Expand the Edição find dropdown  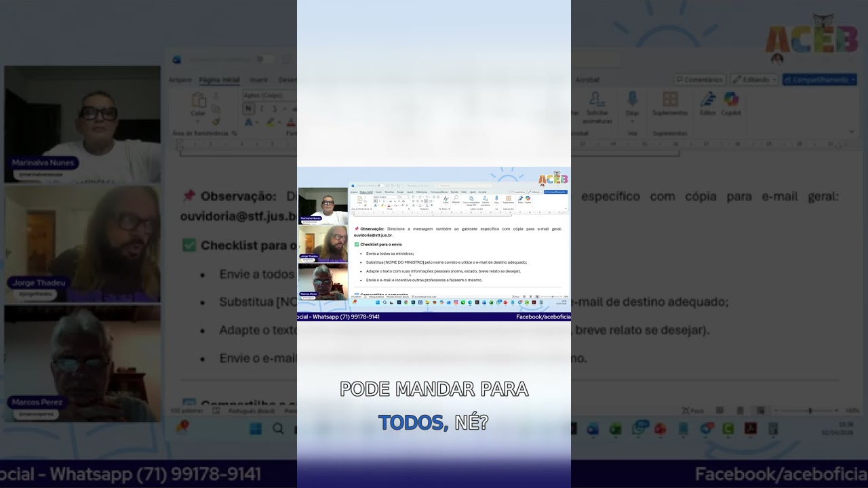(456, 199)
